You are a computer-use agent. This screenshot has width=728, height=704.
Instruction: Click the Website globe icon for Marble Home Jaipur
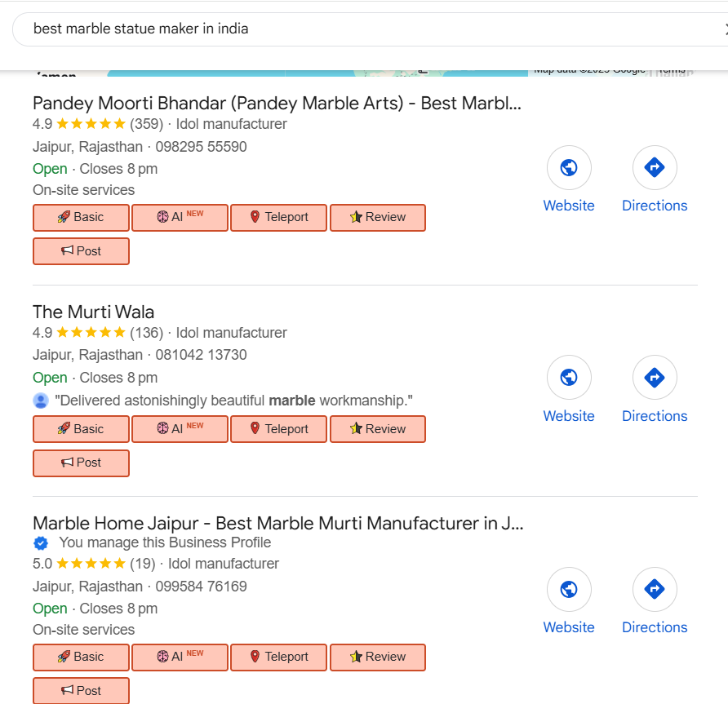click(569, 589)
